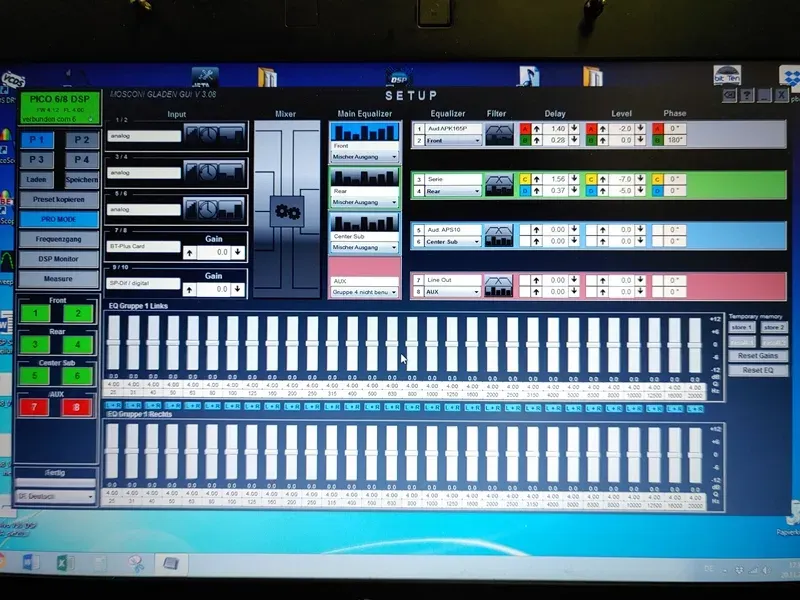This screenshot has height=600, width=800.
Task: Click the 1000 Hz slider in EQ Gruppe 1 Links
Action: (x=432, y=343)
